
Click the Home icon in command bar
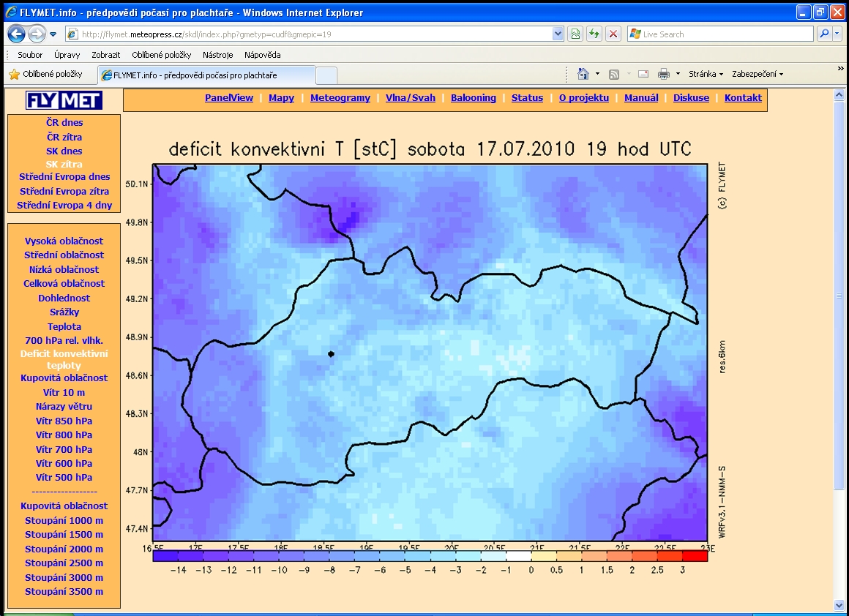click(583, 74)
